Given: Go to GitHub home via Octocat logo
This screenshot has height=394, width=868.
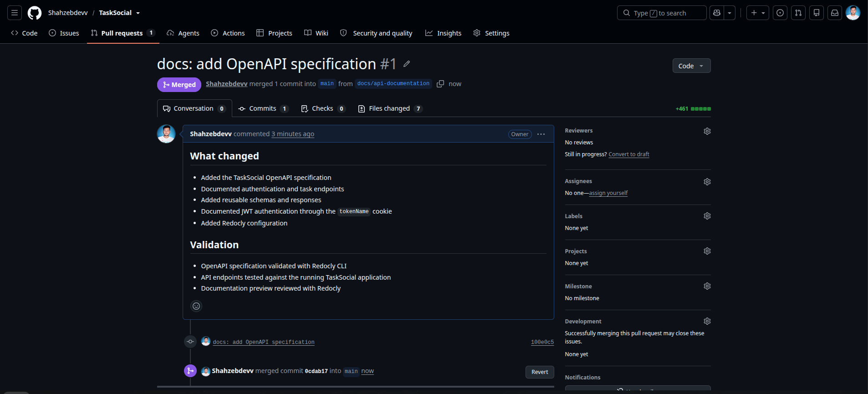Looking at the screenshot, I should pyautogui.click(x=35, y=13).
